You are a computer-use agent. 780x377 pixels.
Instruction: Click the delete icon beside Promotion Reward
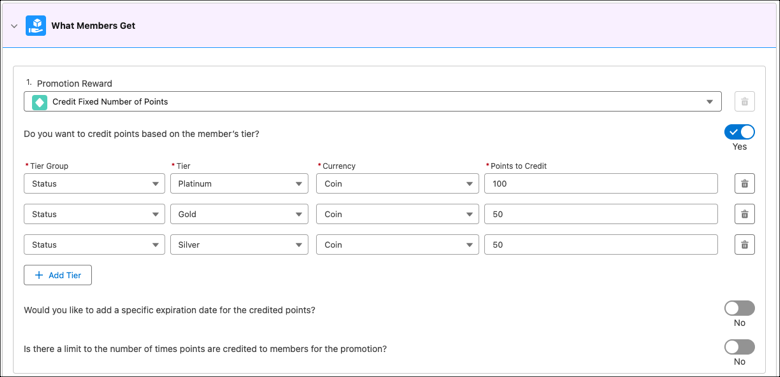click(x=745, y=101)
